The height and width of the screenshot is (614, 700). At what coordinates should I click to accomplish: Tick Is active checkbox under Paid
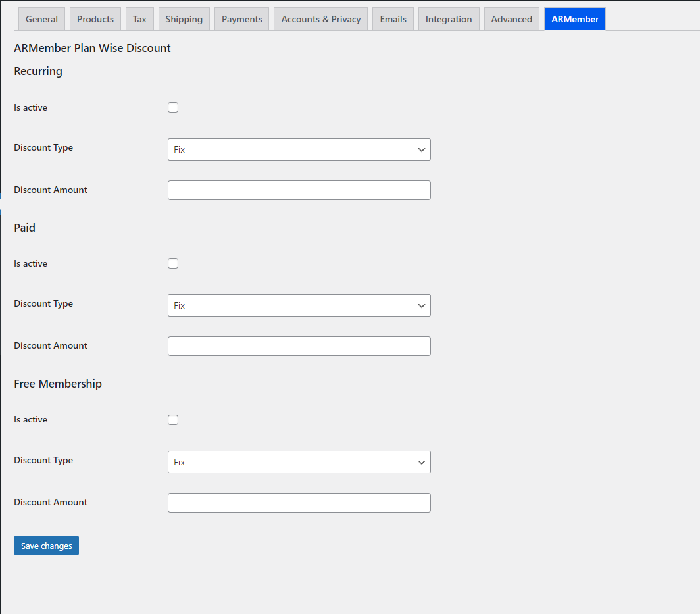tap(173, 263)
